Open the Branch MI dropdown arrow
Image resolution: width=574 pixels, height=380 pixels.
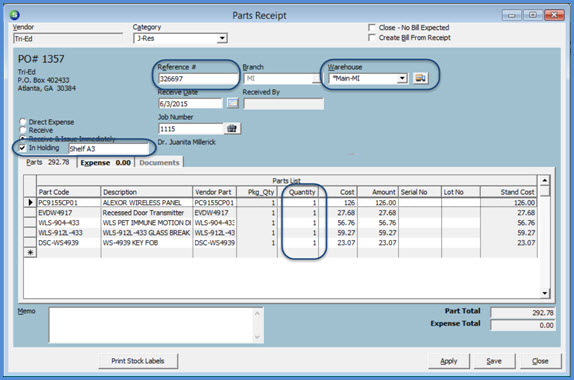[317, 79]
